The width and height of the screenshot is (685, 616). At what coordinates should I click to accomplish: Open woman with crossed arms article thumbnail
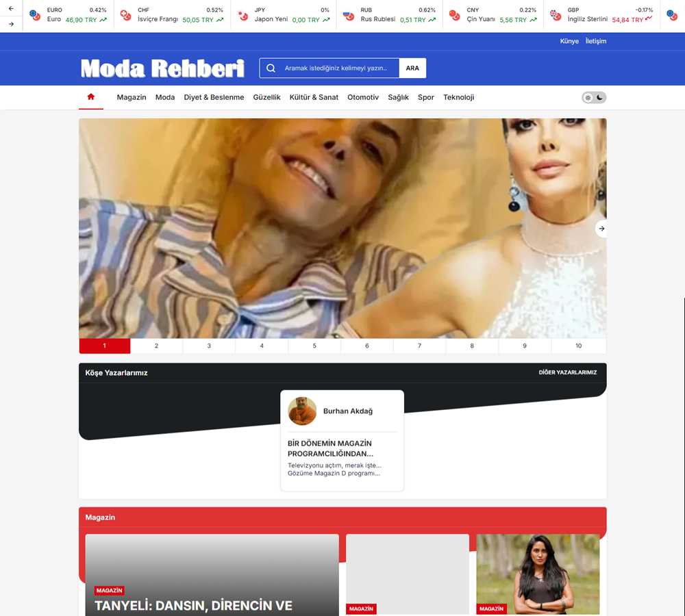tap(538, 574)
